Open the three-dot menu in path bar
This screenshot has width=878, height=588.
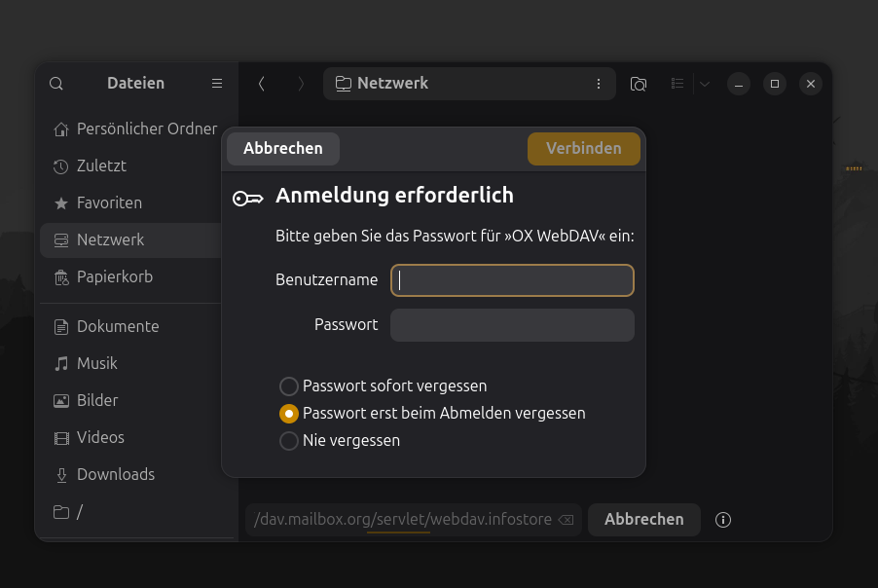pyautogui.click(x=598, y=84)
